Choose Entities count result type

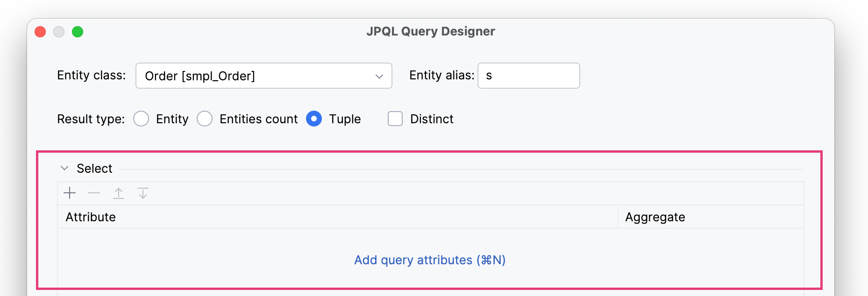[205, 119]
